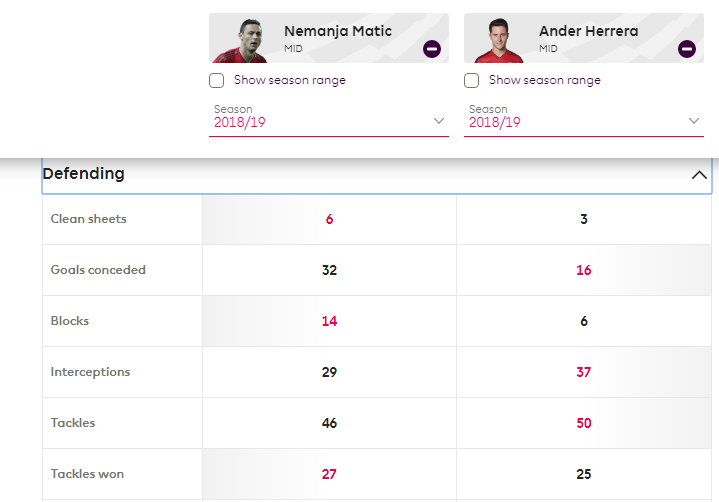Collapse the Defending section chevron
This screenshot has width=719, height=502.
click(699, 175)
